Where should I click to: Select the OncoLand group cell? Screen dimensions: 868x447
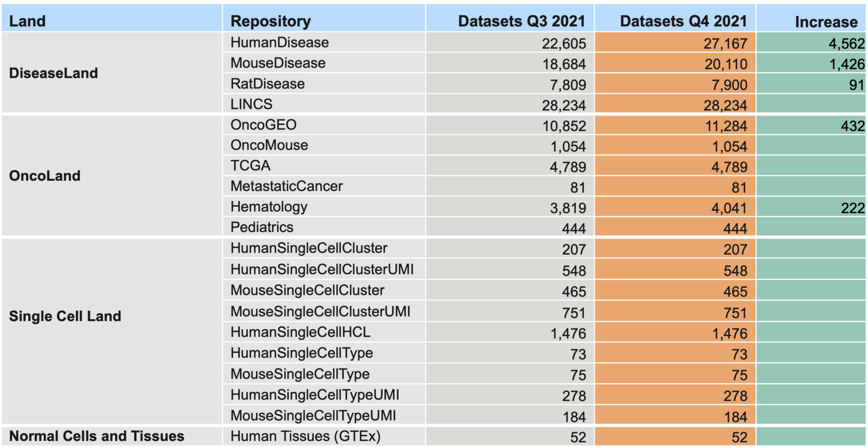pyautogui.click(x=45, y=176)
